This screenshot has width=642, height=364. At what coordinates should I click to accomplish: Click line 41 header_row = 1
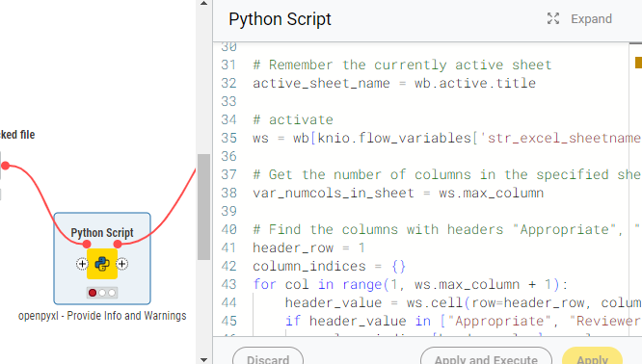[308, 247]
